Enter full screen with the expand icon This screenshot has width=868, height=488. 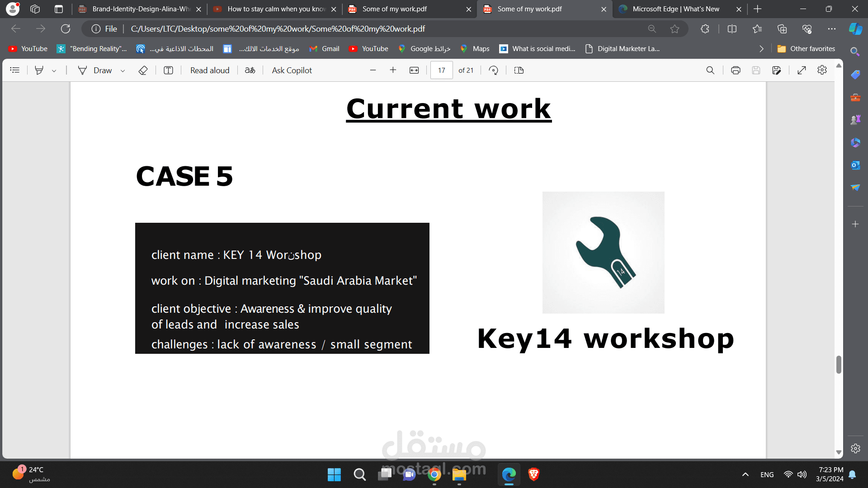(x=802, y=70)
